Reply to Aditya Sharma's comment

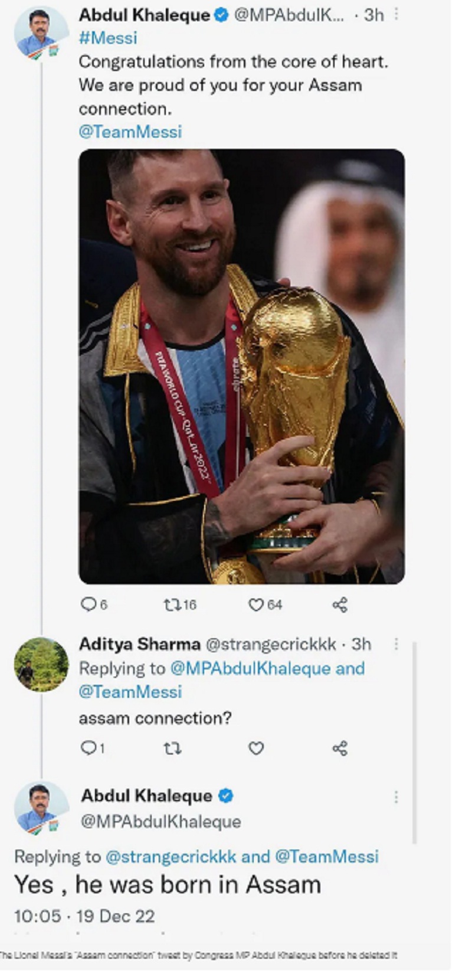pyautogui.click(x=88, y=748)
